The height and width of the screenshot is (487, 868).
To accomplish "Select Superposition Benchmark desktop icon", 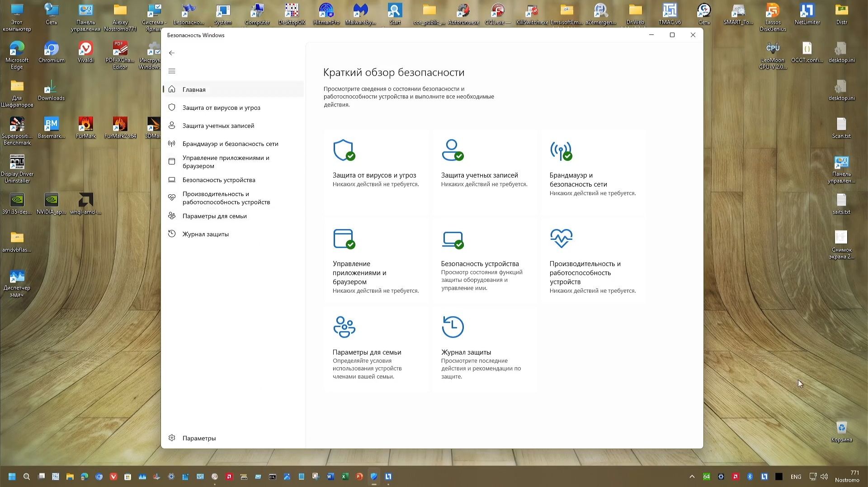I will pos(17,131).
